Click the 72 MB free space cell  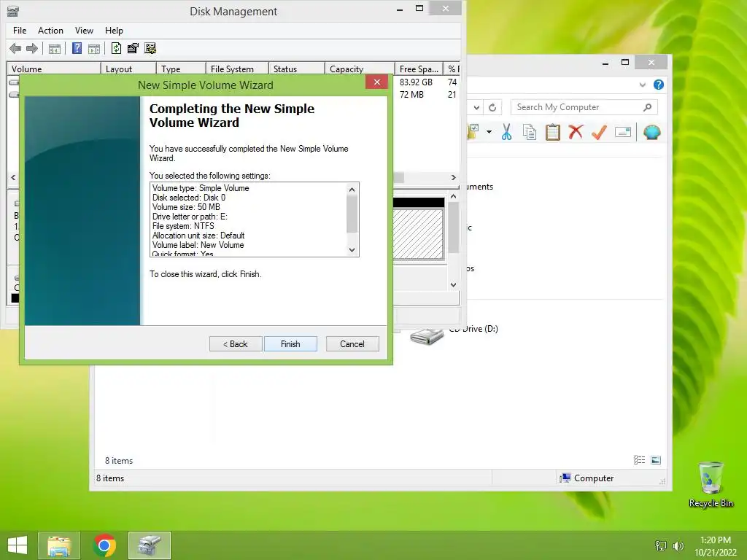[411, 95]
